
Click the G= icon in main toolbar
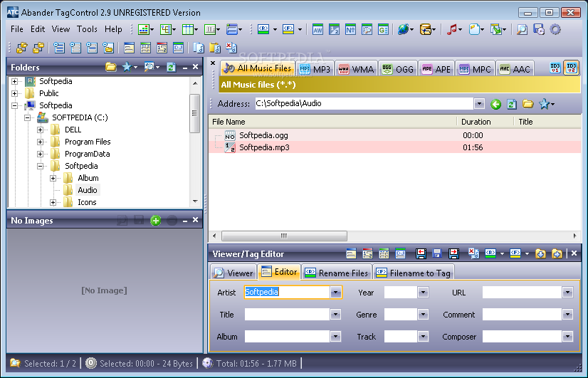[x=383, y=29]
